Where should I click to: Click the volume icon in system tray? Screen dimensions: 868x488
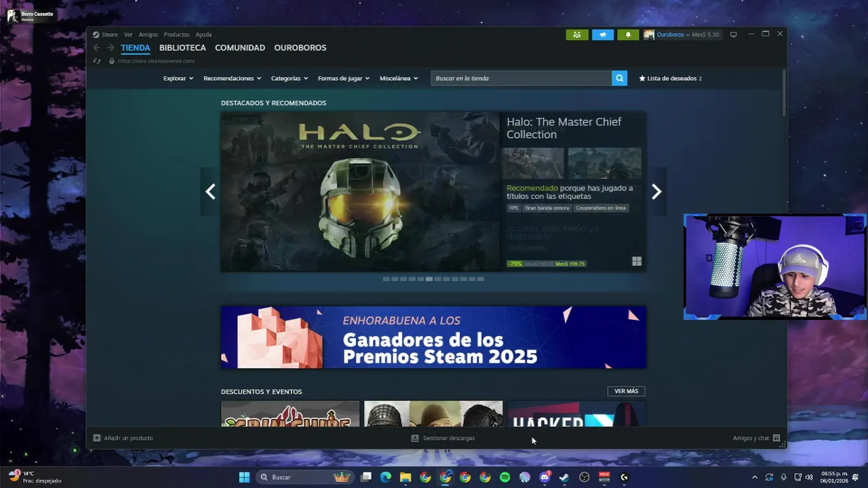click(809, 477)
